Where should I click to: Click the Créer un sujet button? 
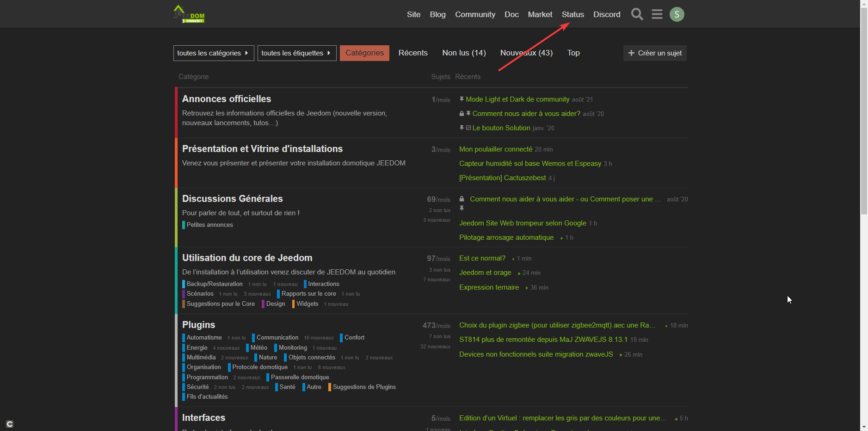point(655,53)
